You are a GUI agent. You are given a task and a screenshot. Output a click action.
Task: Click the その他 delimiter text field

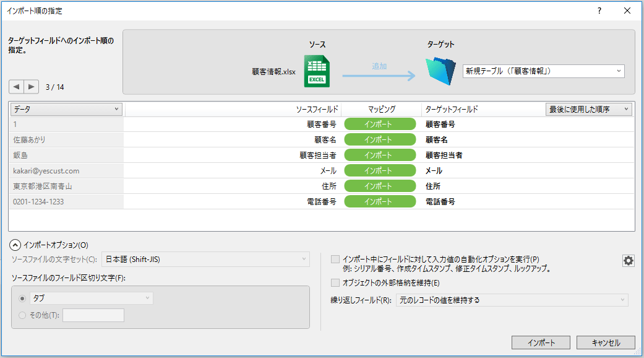[x=93, y=315]
